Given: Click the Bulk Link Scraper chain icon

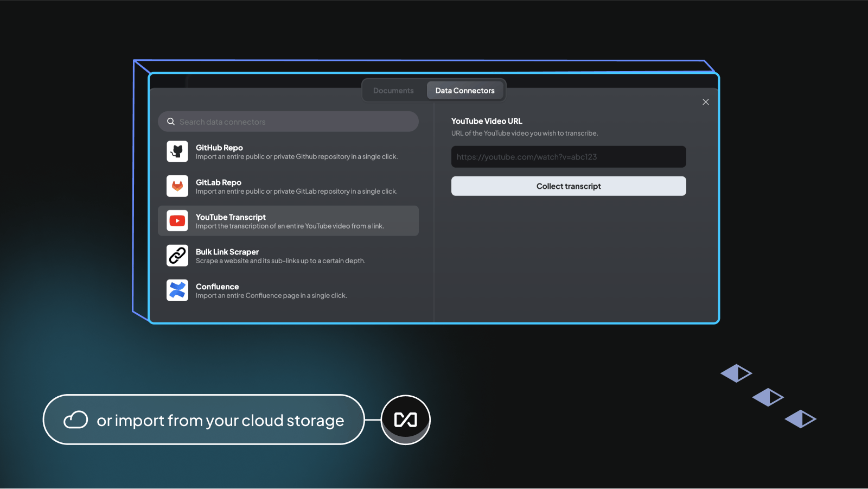Looking at the screenshot, I should point(177,256).
